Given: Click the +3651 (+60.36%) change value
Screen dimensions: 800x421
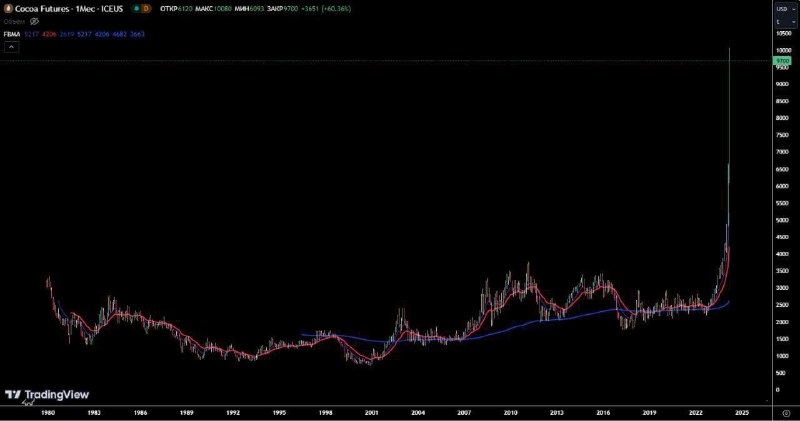Looking at the screenshot, I should pos(326,9).
